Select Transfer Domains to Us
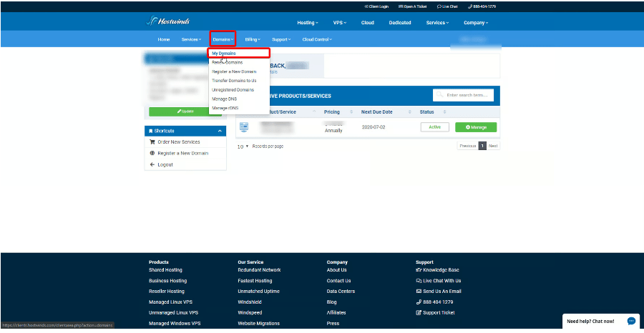 point(233,81)
